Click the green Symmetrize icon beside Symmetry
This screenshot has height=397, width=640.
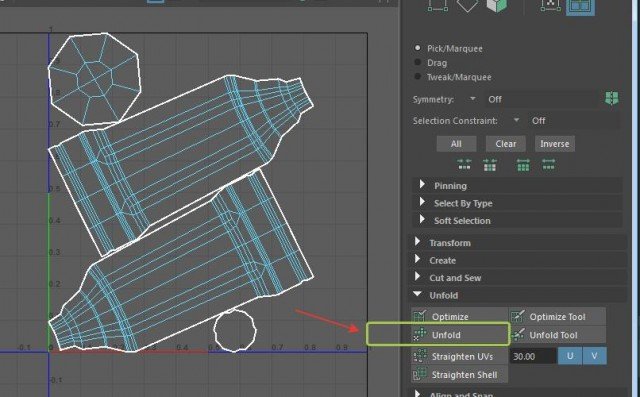point(611,98)
